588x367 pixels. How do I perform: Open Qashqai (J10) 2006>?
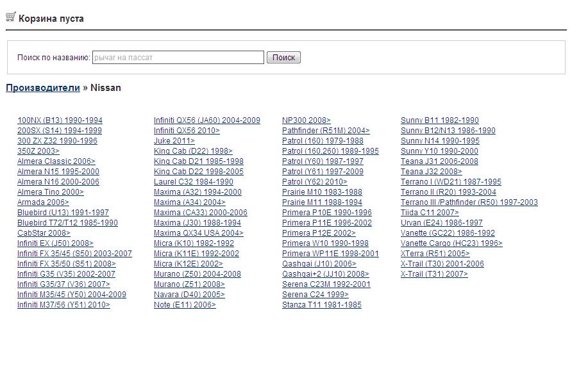[x=319, y=264]
